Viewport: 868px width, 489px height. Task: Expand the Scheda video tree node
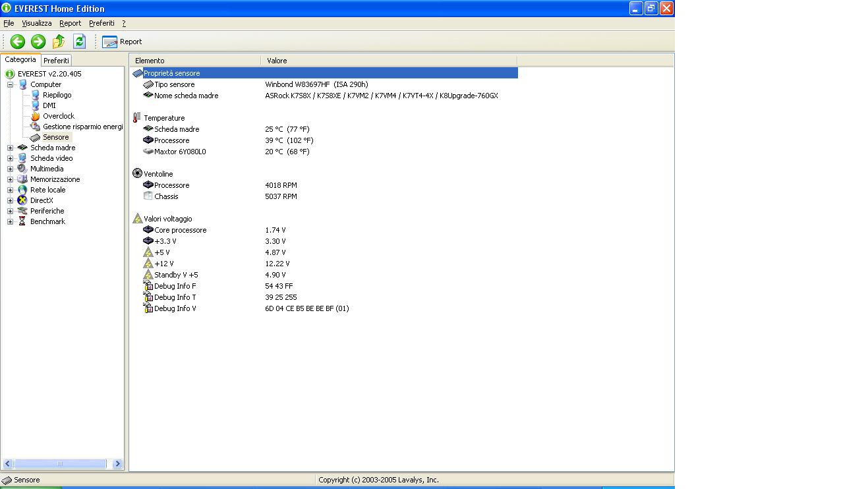click(x=10, y=158)
